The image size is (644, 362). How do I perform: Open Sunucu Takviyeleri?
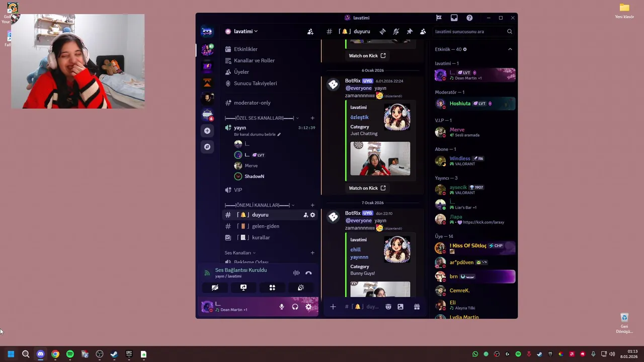click(x=270, y=83)
